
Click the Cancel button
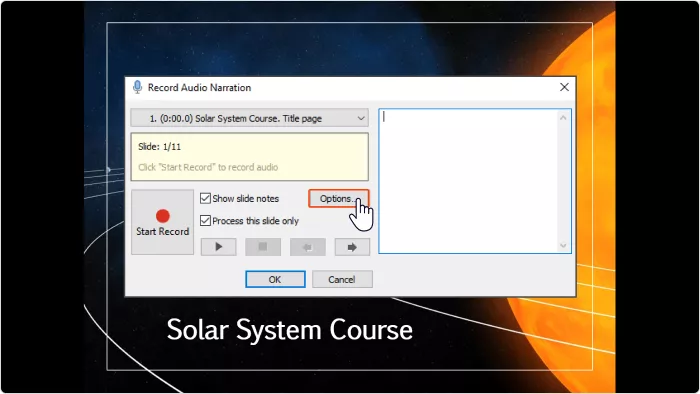click(342, 279)
